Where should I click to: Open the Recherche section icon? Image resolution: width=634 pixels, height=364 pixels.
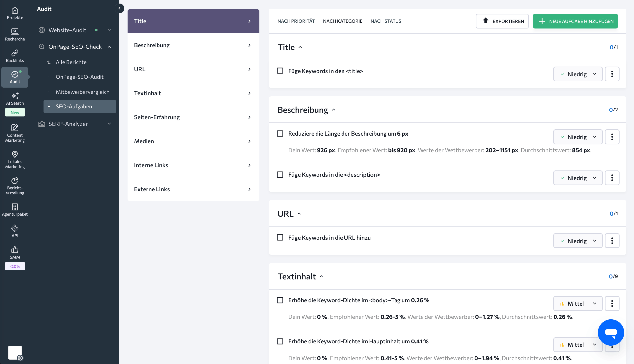click(15, 31)
